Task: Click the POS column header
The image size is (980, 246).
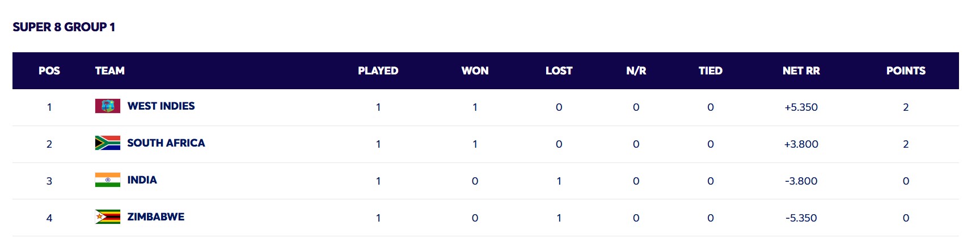Action: click(x=49, y=71)
